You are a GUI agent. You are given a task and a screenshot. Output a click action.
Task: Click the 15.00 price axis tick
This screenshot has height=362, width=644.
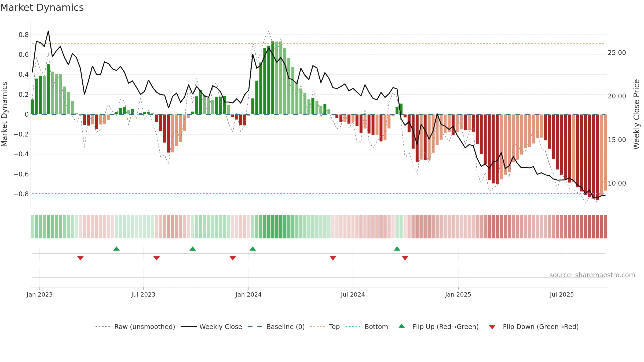tap(617, 140)
